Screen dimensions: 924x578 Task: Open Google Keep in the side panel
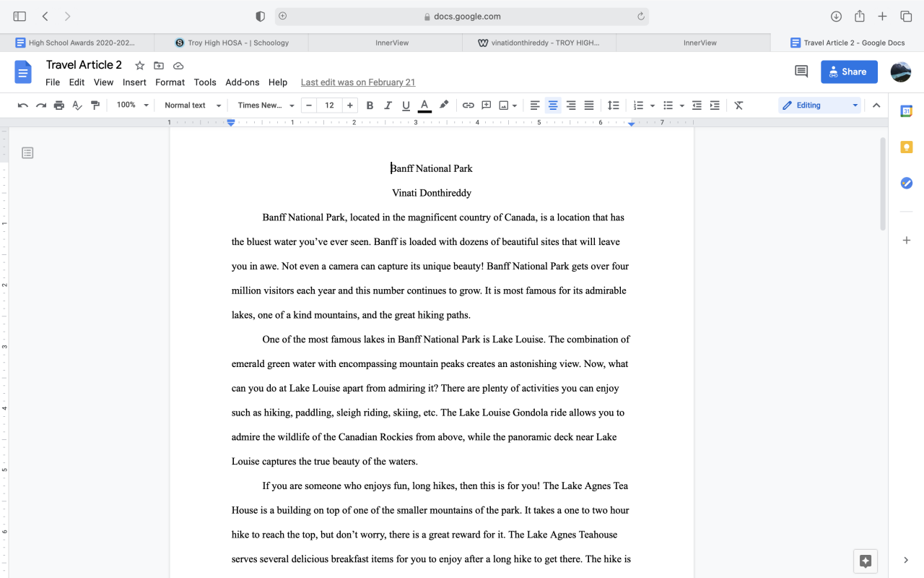point(907,147)
